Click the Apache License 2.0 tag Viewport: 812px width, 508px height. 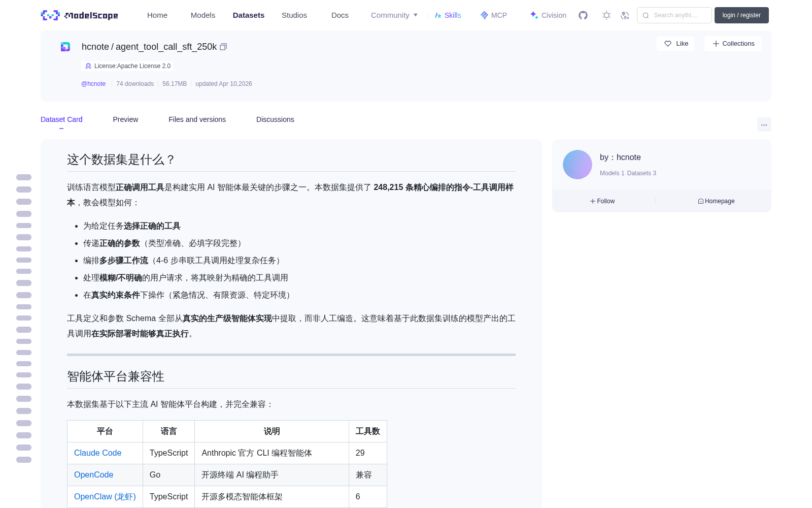[x=127, y=66]
